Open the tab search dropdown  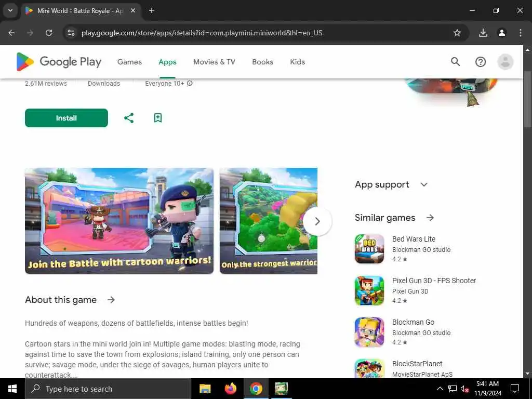pyautogui.click(x=10, y=10)
